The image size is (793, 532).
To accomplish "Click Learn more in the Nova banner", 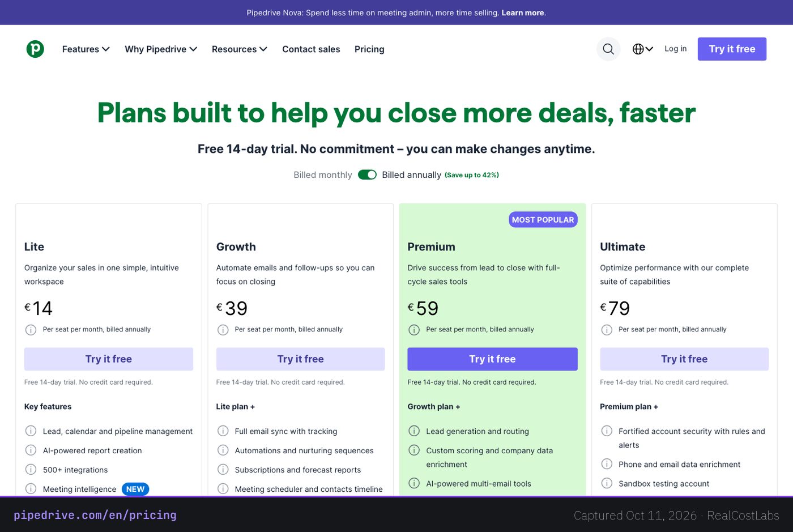I will [523, 12].
